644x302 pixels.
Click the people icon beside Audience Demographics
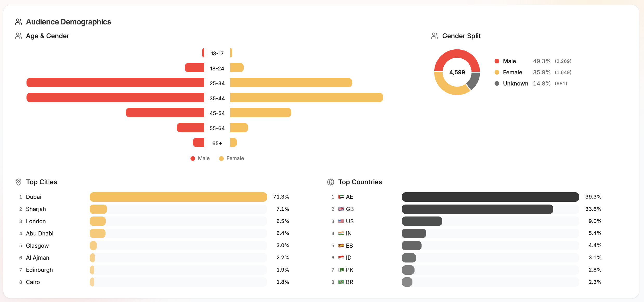18,22
